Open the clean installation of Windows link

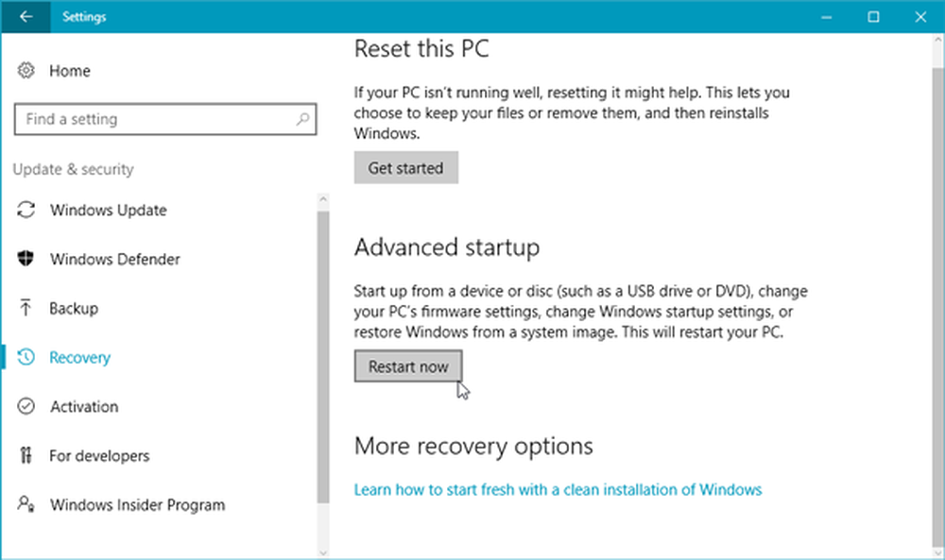pyautogui.click(x=558, y=489)
